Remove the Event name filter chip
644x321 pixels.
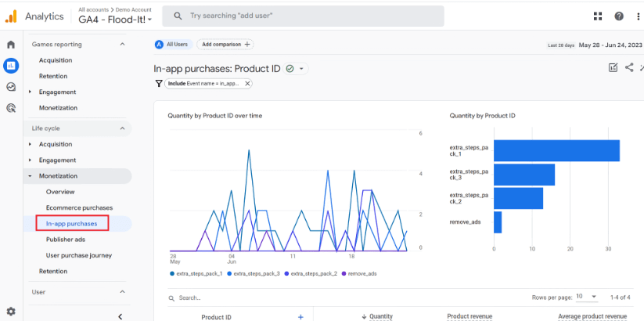coord(248,83)
